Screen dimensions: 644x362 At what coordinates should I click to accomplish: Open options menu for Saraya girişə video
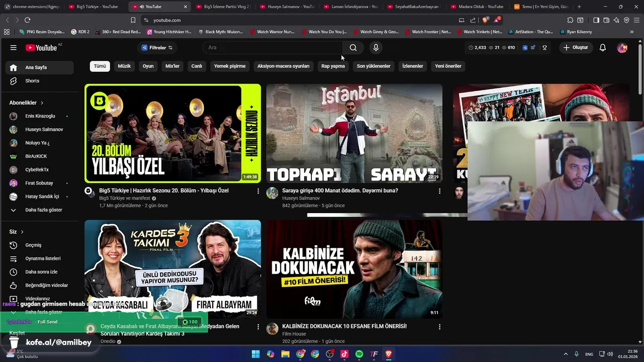(x=440, y=191)
